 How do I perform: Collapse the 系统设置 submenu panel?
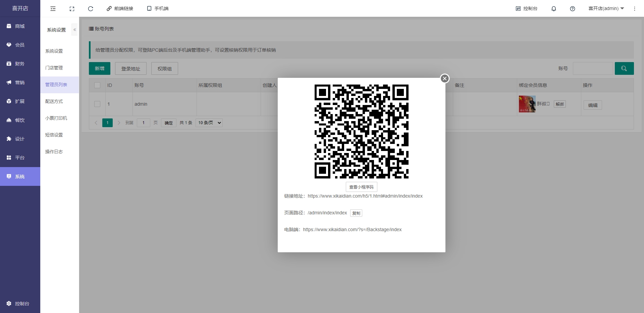pyautogui.click(x=74, y=30)
